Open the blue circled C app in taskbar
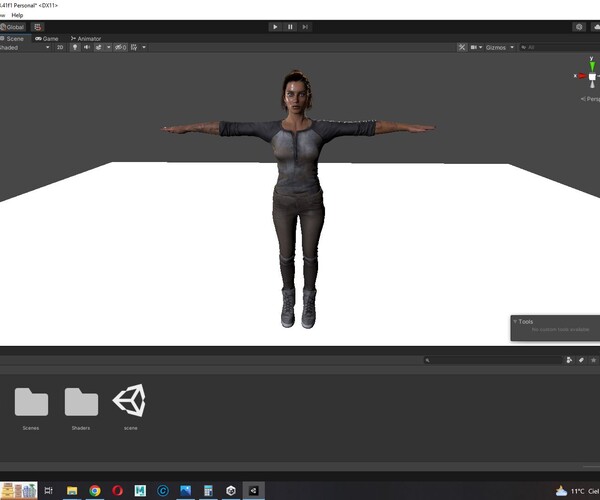Viewport: 600px width, 500px height. click(x=163, y=490)
